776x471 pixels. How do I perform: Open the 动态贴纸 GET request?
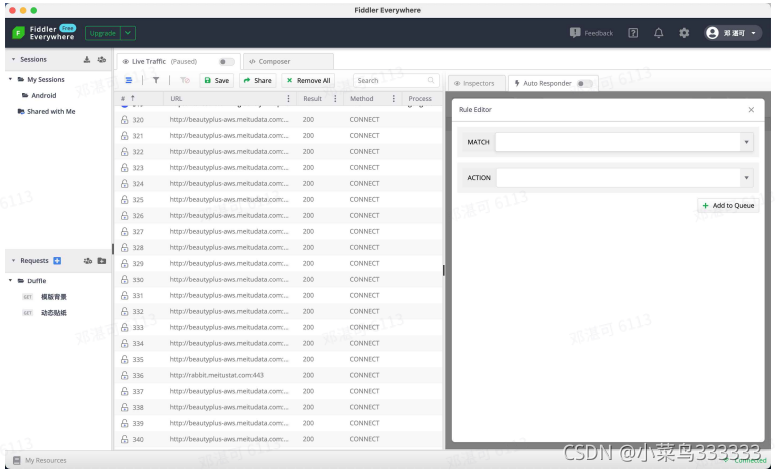pos(53,313)
